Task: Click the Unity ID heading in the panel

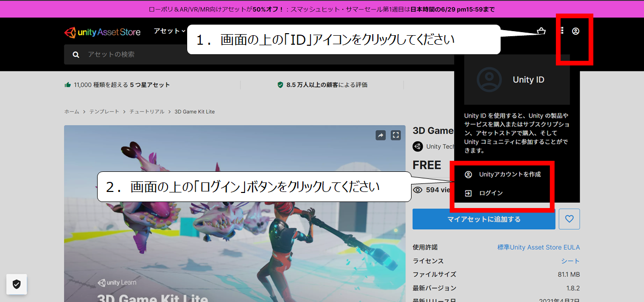Action: click(528, 79)
